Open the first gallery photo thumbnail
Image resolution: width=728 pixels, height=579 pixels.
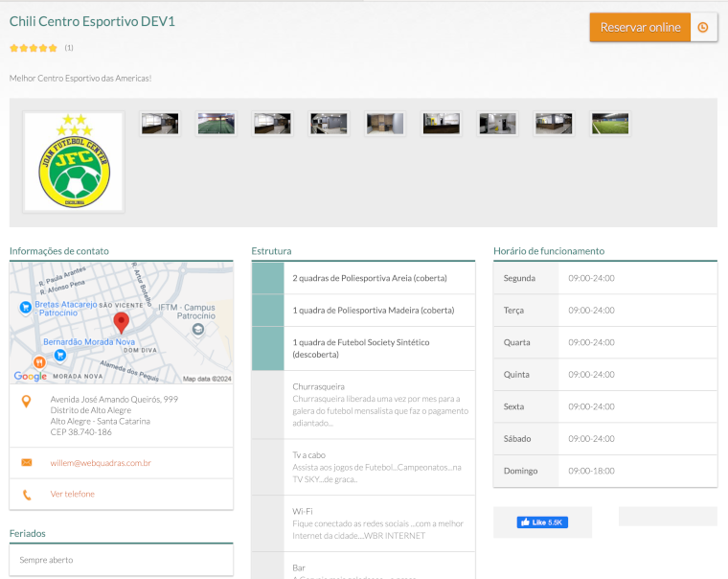click(x=160, y=124)
